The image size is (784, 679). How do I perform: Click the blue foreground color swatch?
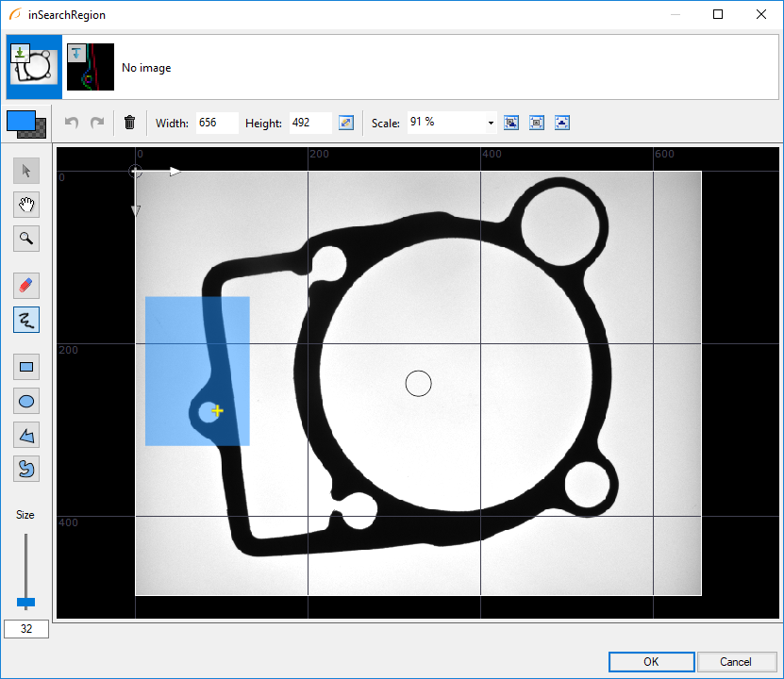[x=20, y=121]
